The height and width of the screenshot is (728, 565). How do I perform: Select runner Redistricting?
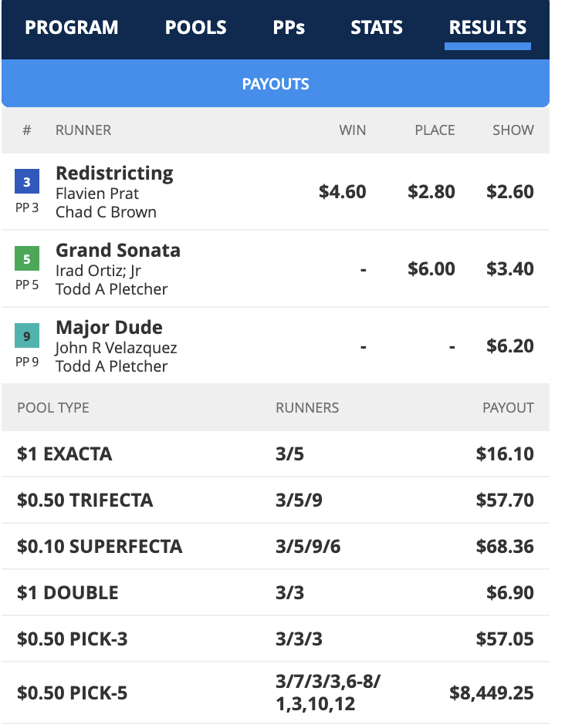(x=113, y=173)
